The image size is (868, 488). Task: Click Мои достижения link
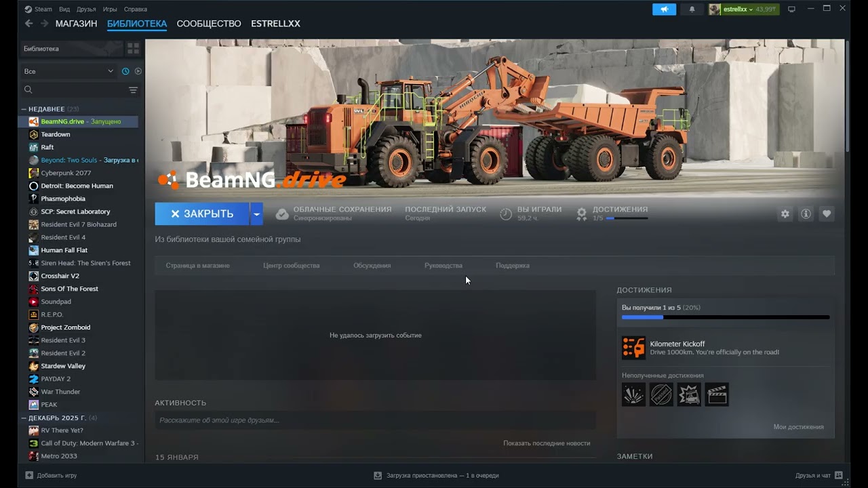(x=799, y=427)
